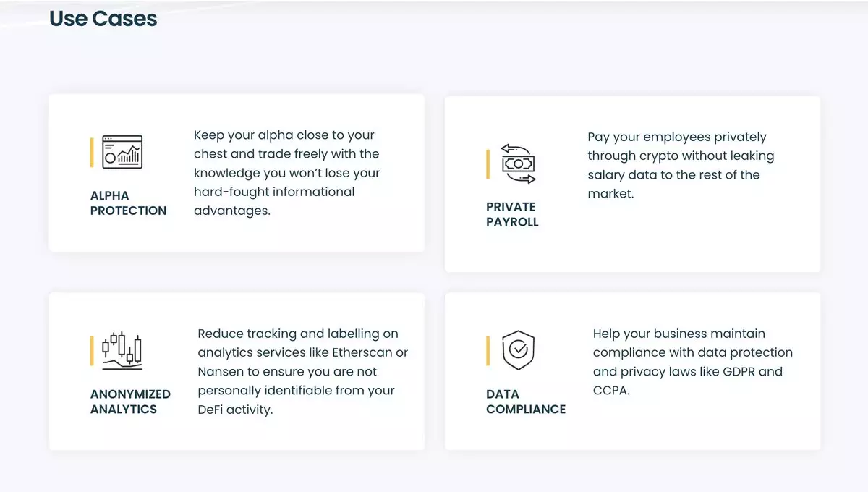Click the Alpha Protection chart window icon
This screenshot has width=868, height=492.
tap(122, 152)
